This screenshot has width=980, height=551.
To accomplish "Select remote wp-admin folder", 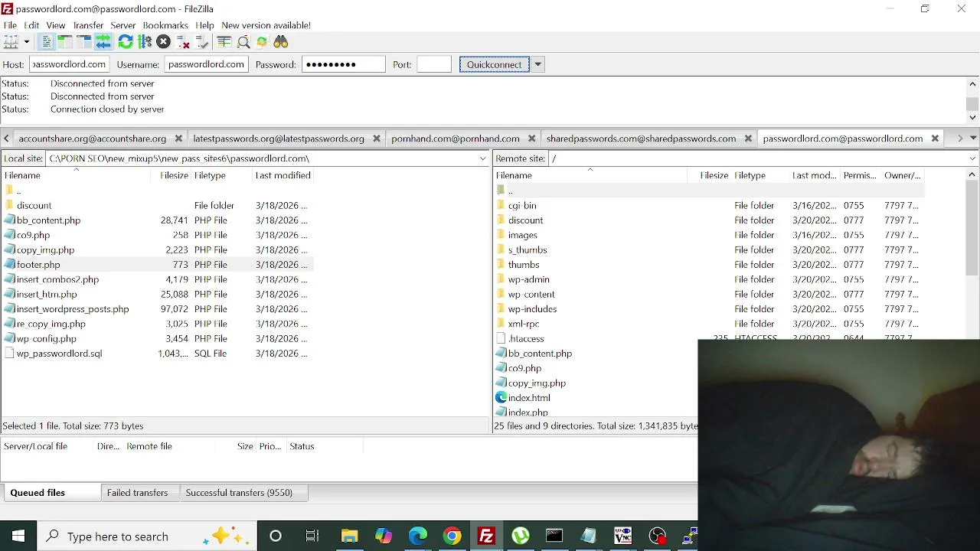I will tap(528, 279).
